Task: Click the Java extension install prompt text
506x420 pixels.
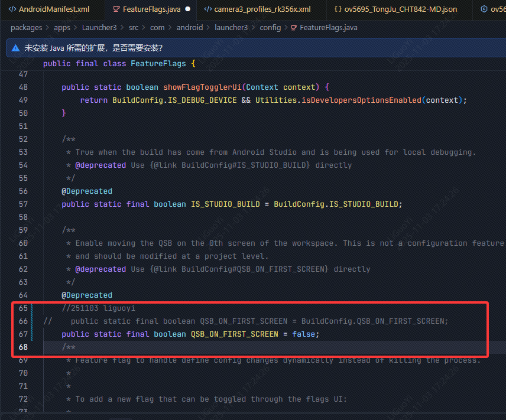Action: click(x=93, y=48)
